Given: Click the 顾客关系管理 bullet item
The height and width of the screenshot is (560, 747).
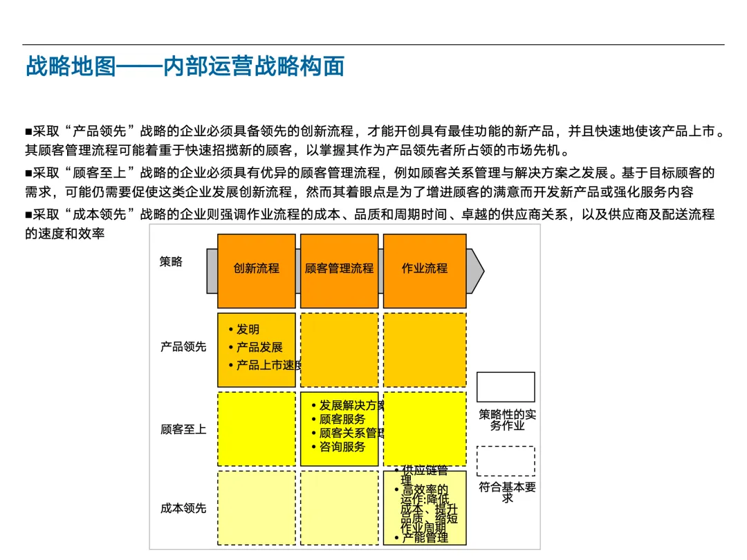Looking at the screenshot, I should 348,433.
